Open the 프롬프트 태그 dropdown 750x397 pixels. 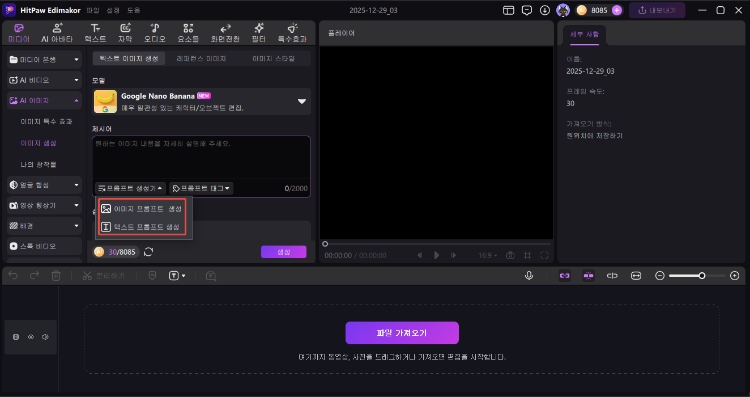[201, 188]
